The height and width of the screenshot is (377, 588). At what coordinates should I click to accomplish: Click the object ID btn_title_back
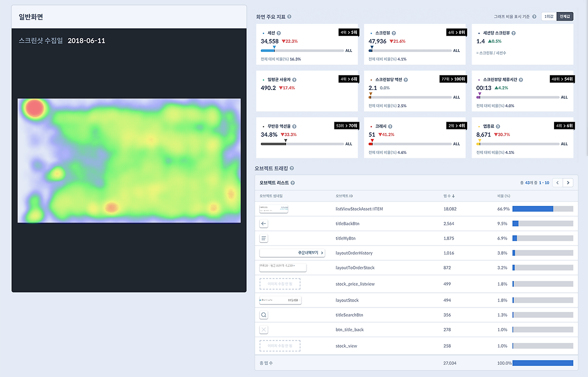pyautogui.click(x=350, y=330)
